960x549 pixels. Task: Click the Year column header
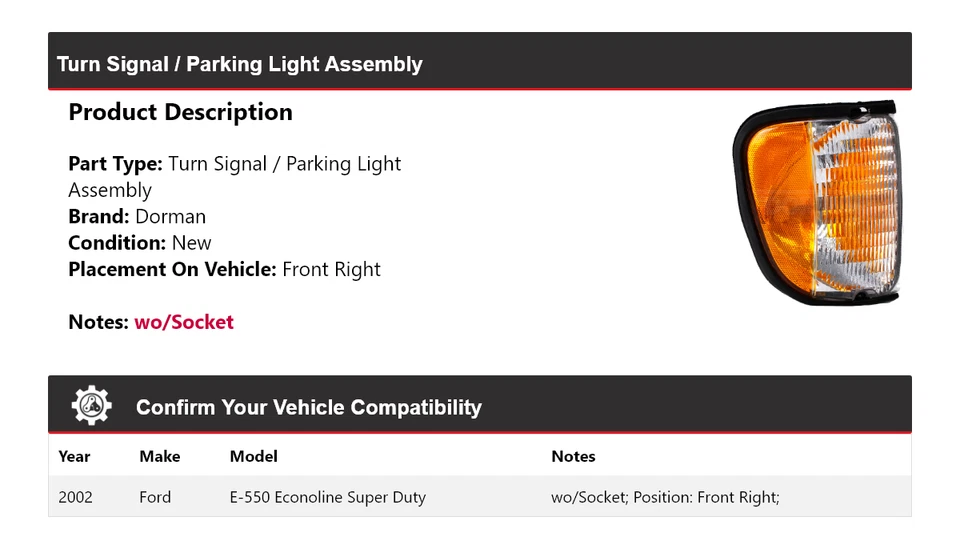click(74, 457)
